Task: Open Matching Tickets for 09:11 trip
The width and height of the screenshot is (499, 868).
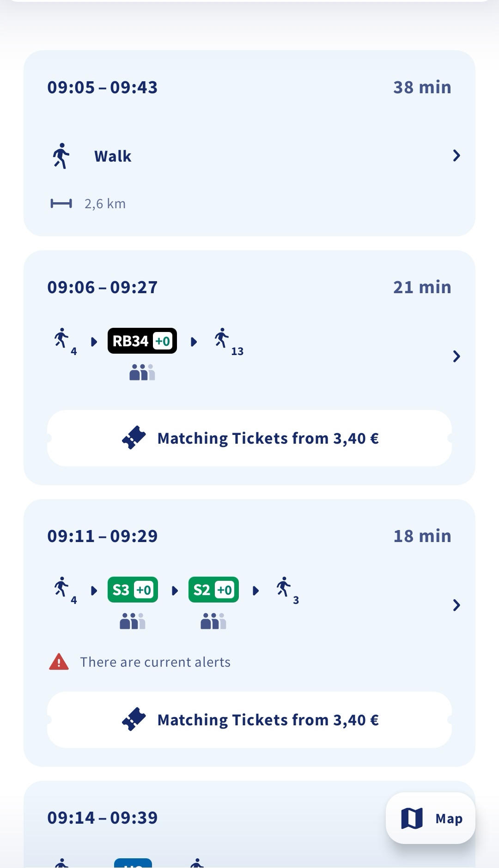Action: click(249, 720)
